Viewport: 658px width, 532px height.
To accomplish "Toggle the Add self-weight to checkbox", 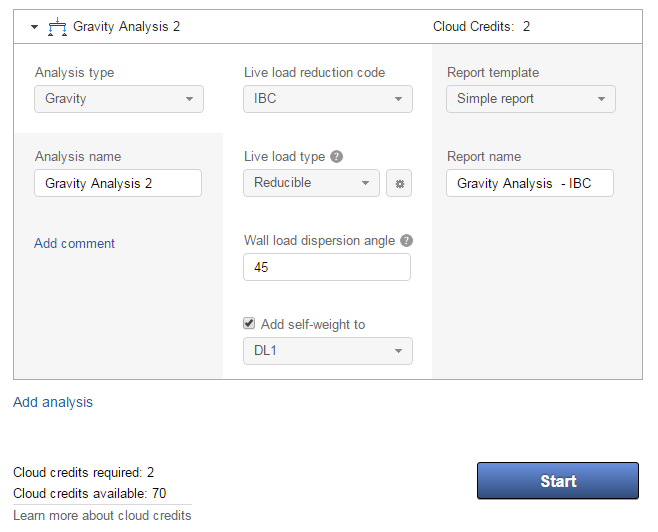I will point(250,324).
